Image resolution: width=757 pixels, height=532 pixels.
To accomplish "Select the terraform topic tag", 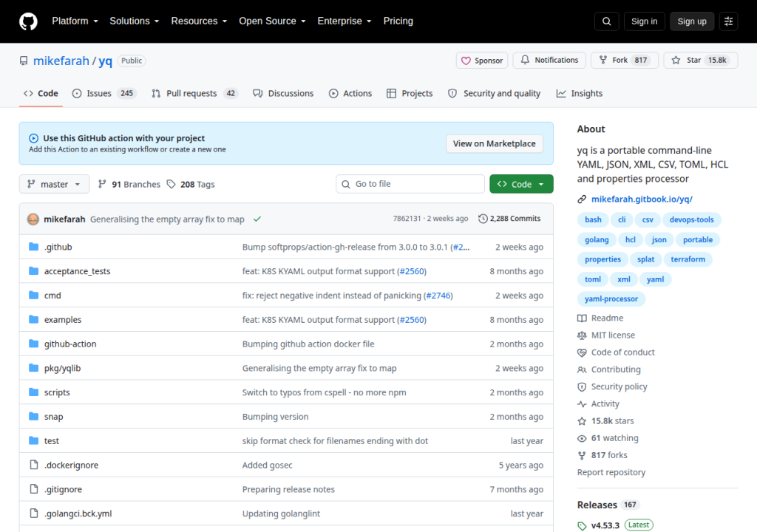I will 688,259.
